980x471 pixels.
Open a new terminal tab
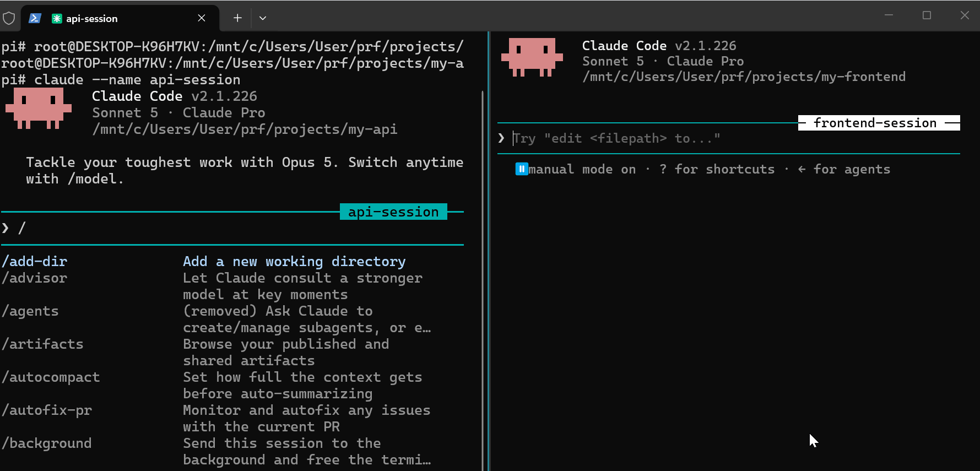(x=237, y=18)
